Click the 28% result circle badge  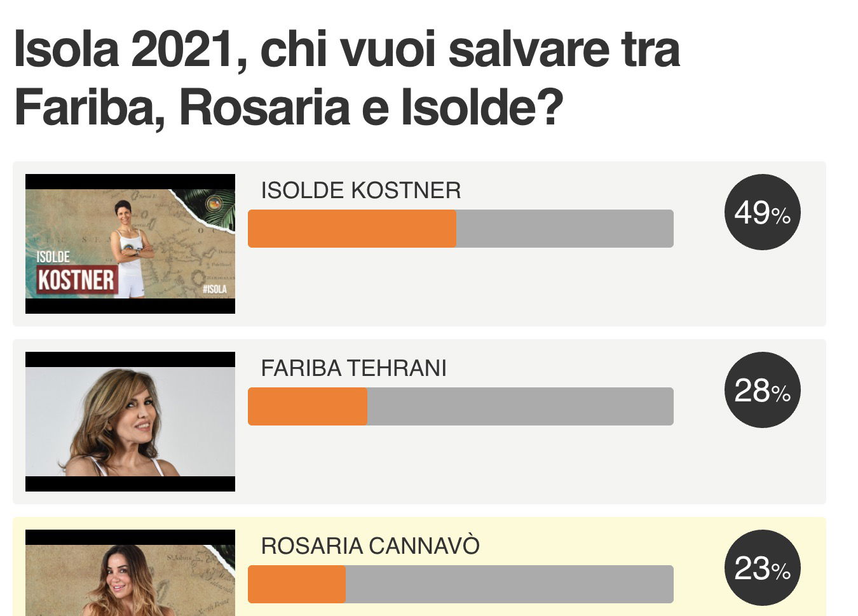point(763,390)
